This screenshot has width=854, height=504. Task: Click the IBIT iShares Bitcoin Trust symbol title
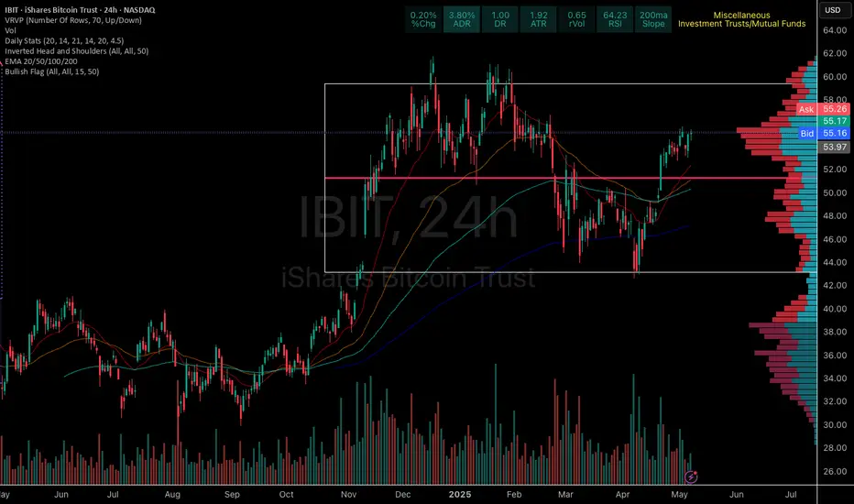80,10
